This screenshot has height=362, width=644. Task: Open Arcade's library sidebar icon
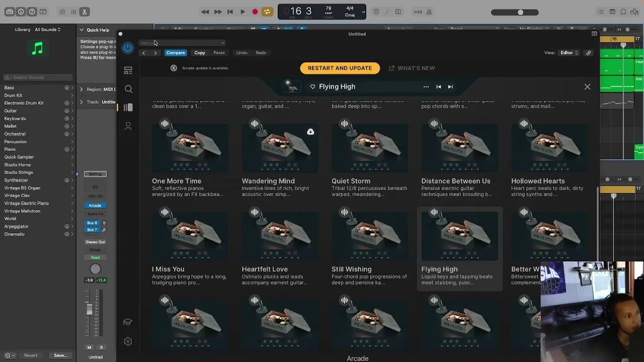128,107
